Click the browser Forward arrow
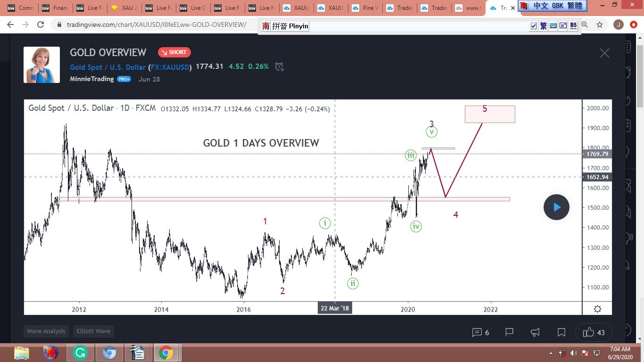This screenshot has height=362, width=644. 26,25
